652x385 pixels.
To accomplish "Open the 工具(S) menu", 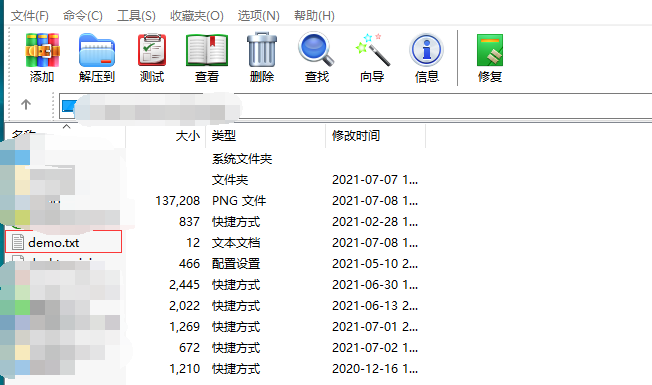I will (x=136, y=16).
